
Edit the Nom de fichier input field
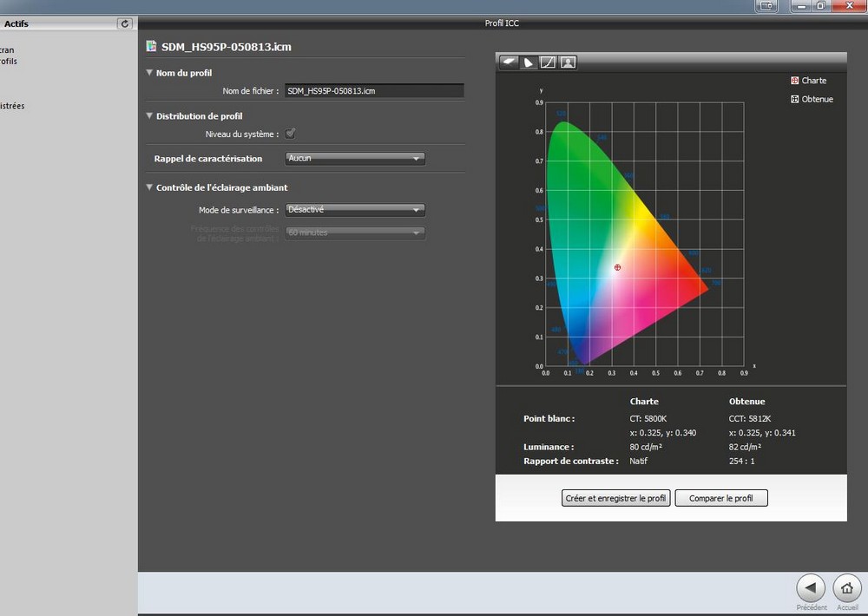tap(374, 91)
